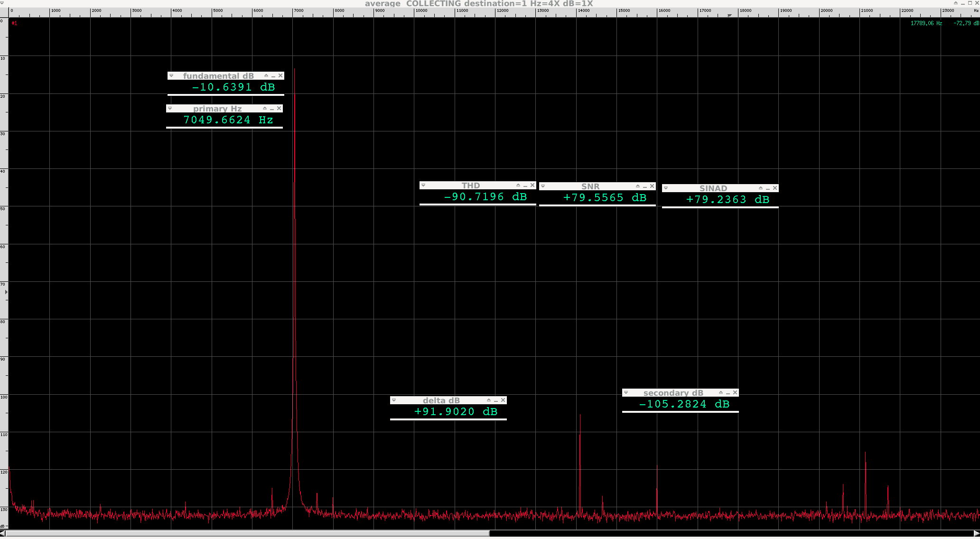
Task: Close the SINAD measurement window
Action: (775, 188)
